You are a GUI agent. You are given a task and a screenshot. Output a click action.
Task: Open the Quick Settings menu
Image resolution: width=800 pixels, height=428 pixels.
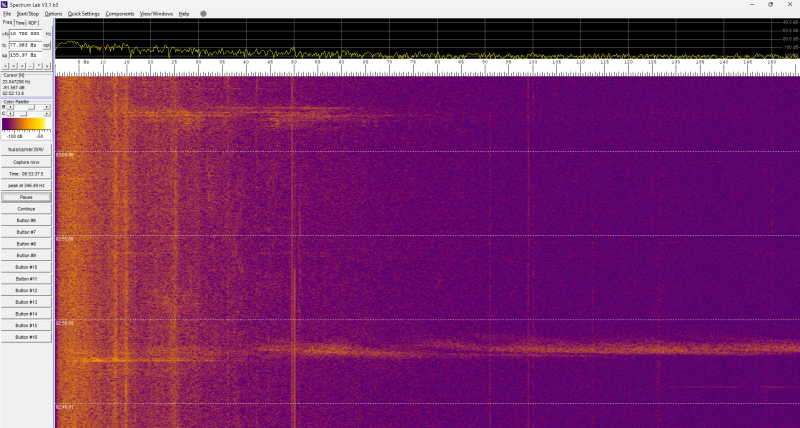point(84,14)
